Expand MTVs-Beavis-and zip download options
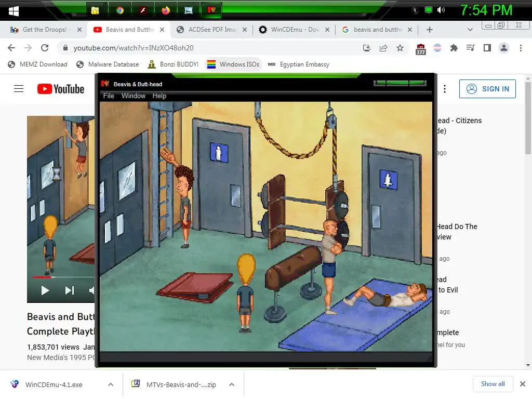This screenshot has width=532, height=399. (x=232, y=384)
